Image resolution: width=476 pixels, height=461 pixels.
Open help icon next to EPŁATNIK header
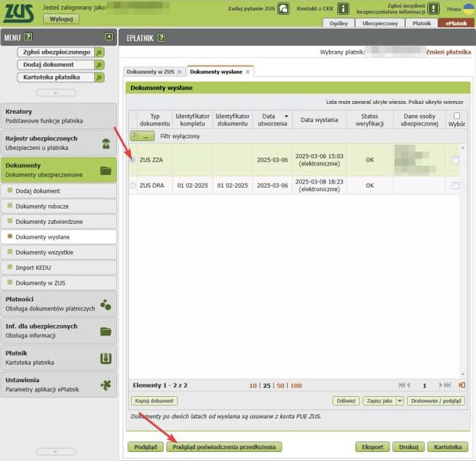point(161,38)
